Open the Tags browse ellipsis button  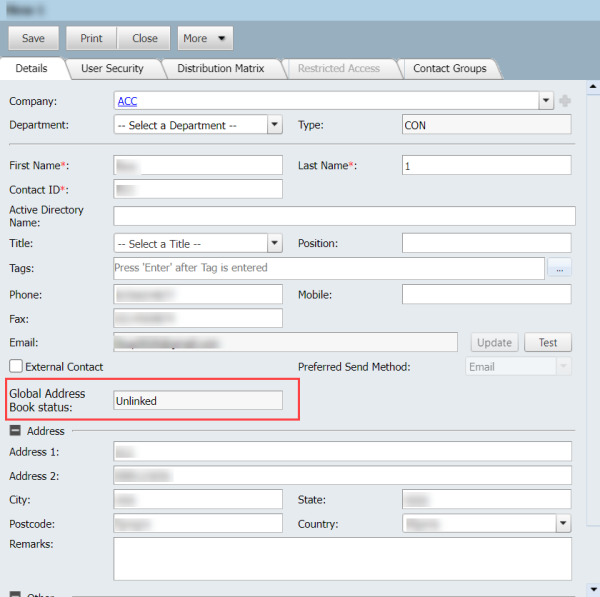(558, 268)
